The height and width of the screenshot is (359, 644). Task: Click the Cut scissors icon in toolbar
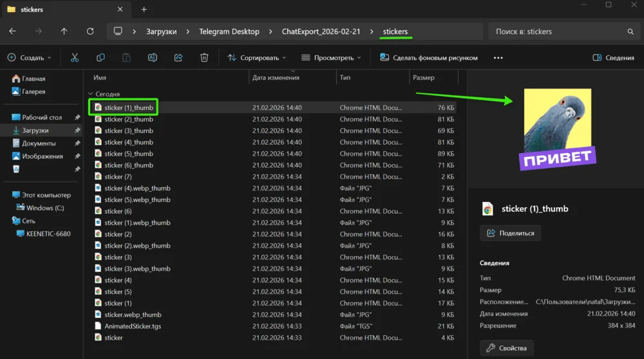pos(75,58)
